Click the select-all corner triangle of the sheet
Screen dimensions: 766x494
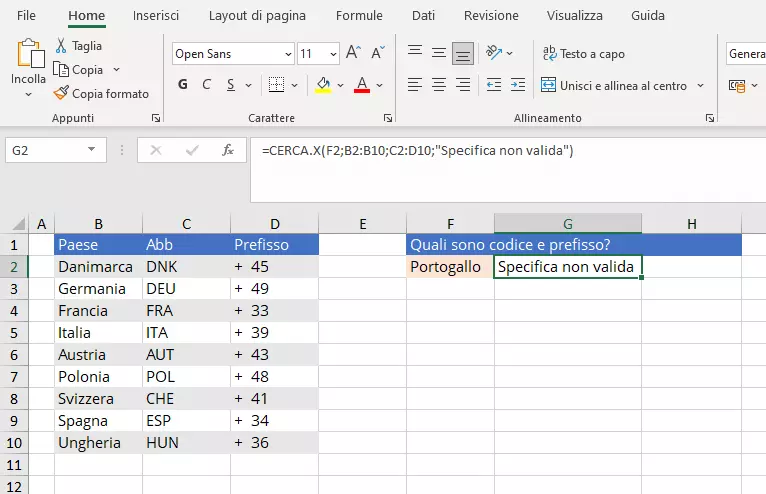coord(18,224)
